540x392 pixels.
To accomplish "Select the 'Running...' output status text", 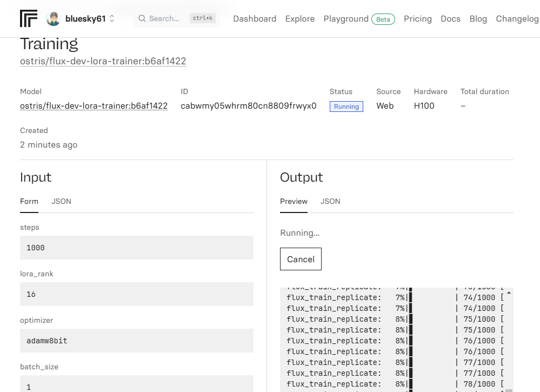I will click(x=299, y=233).
